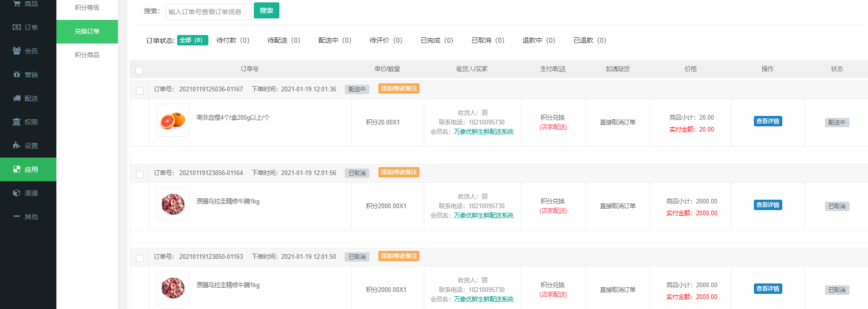Open 积分商品 submenu item

click(x=87, y=55)
